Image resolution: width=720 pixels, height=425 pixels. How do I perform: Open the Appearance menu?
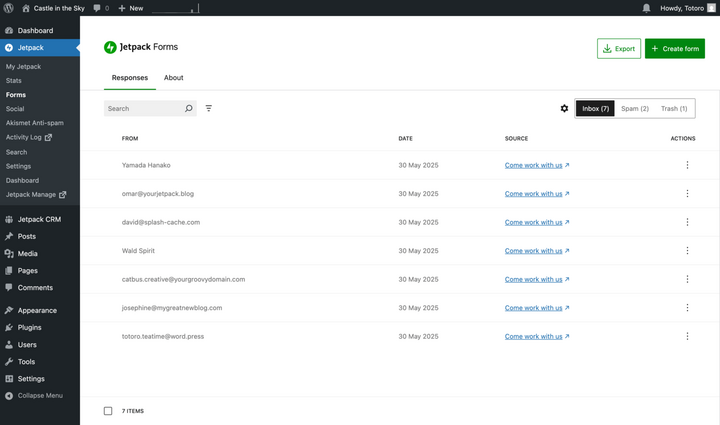(39, 311)
